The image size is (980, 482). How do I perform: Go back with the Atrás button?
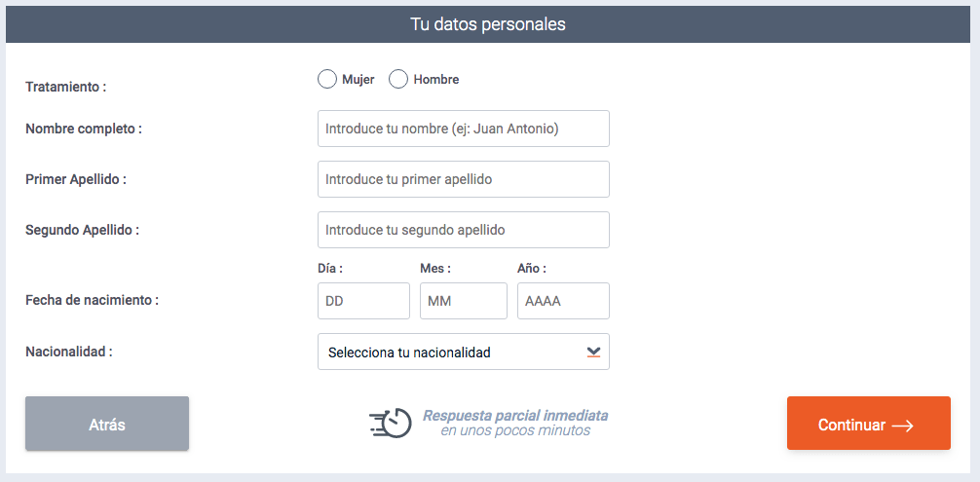click(x=107, y=424)
